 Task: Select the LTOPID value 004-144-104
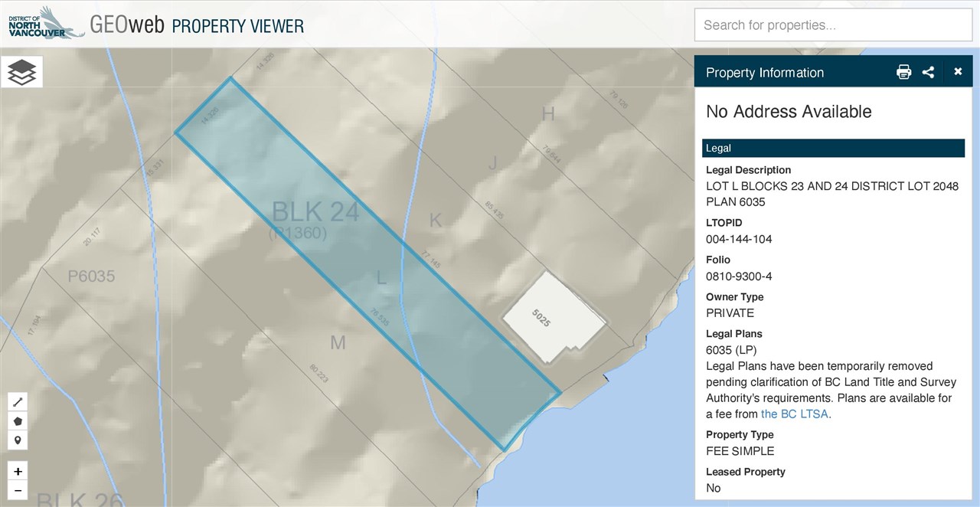pos(739,239)
